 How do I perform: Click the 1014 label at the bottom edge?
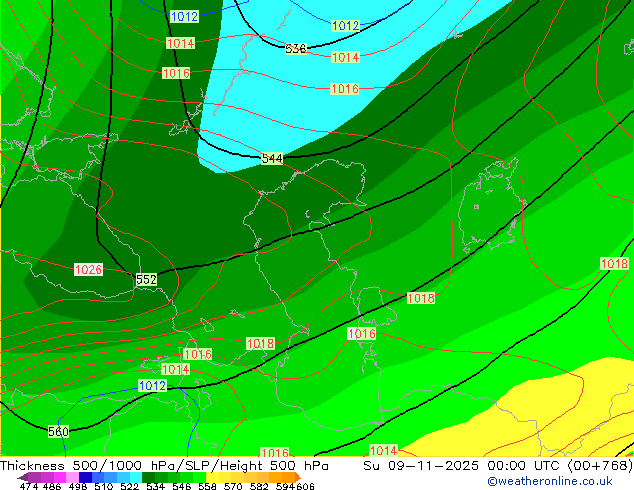point(383,450)
